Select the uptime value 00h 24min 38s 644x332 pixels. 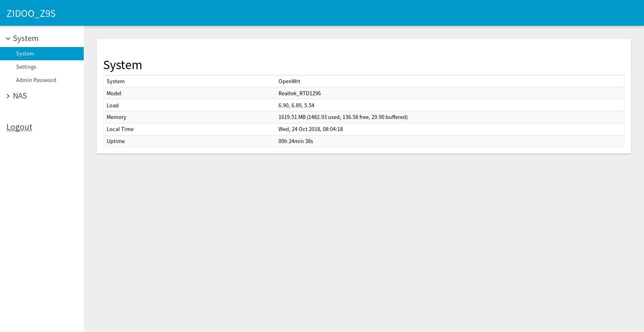296,141
